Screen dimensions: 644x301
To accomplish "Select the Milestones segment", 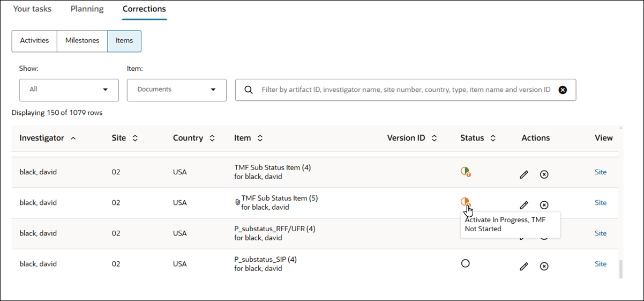I will click(x=83, y=41).
